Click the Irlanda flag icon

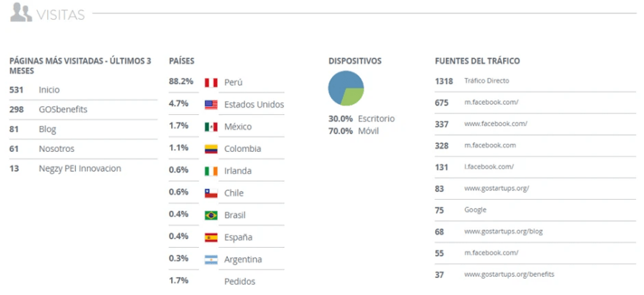(211, 171)
